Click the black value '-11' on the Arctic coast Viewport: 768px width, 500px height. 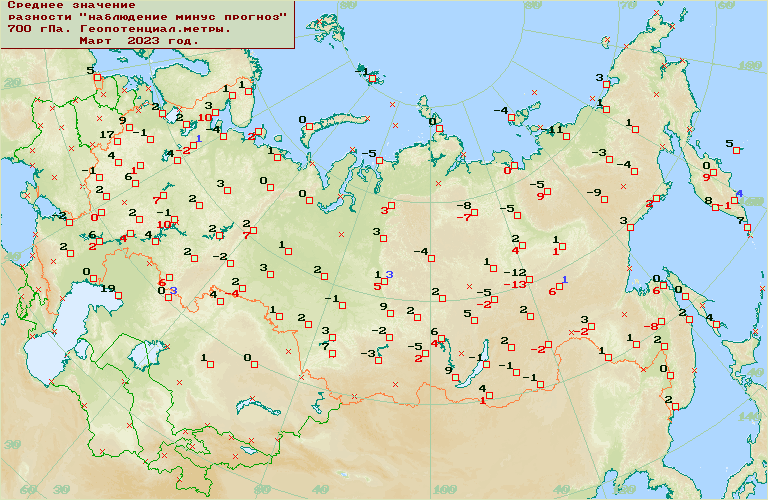tap(552, 129)
